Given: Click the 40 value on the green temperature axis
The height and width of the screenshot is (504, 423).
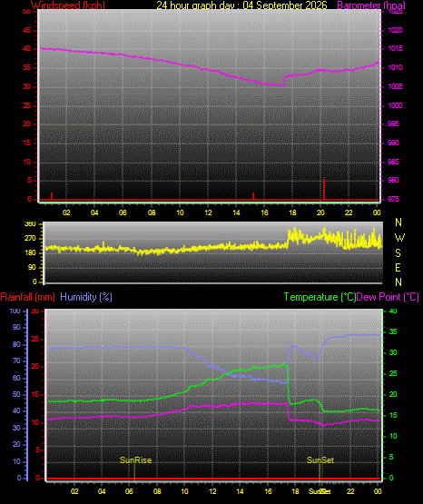Looking at the screenshot, I should (393, 311).
